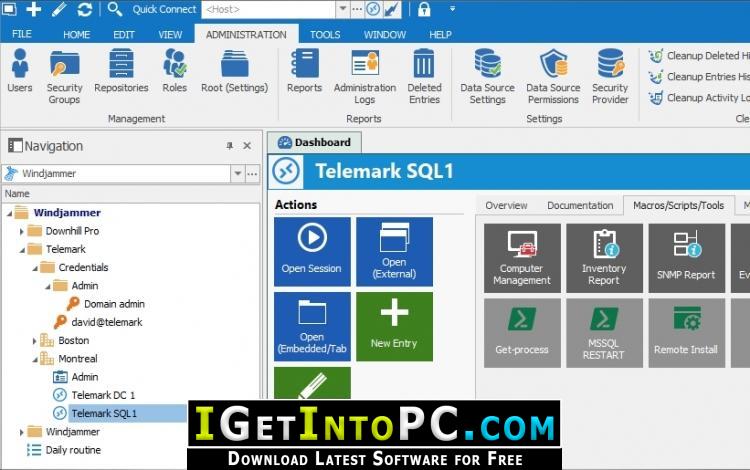750x470 pixels.
Task: Switch to the Documentation tab
Action: (580, 206)
